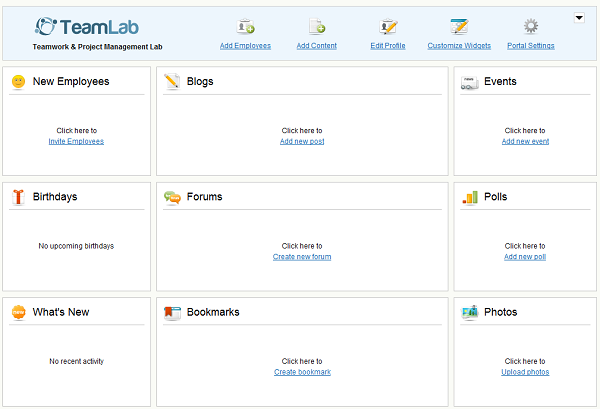Click the Add Content page icon
This screenshot has height=409, width=600.
(317, 27)
